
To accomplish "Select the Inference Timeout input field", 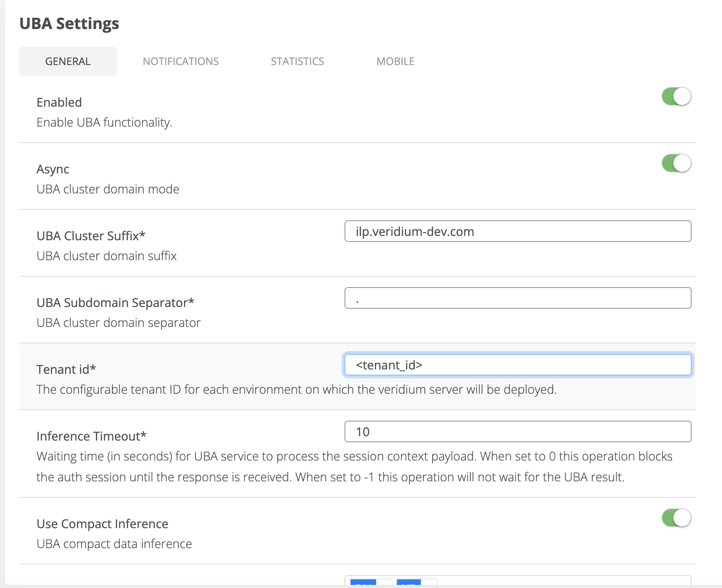I will coord(517,432).
